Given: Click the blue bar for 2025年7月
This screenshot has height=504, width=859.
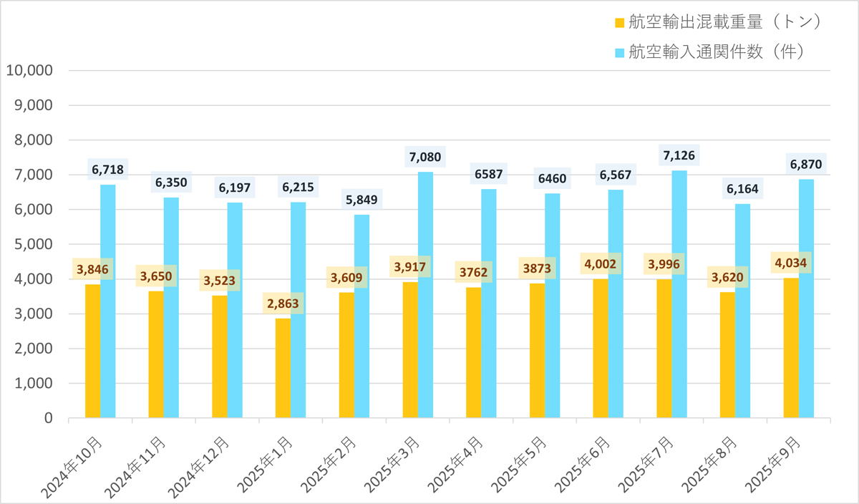Looking at the screenshot, I should pyautogui.click(x=679, y=294).
